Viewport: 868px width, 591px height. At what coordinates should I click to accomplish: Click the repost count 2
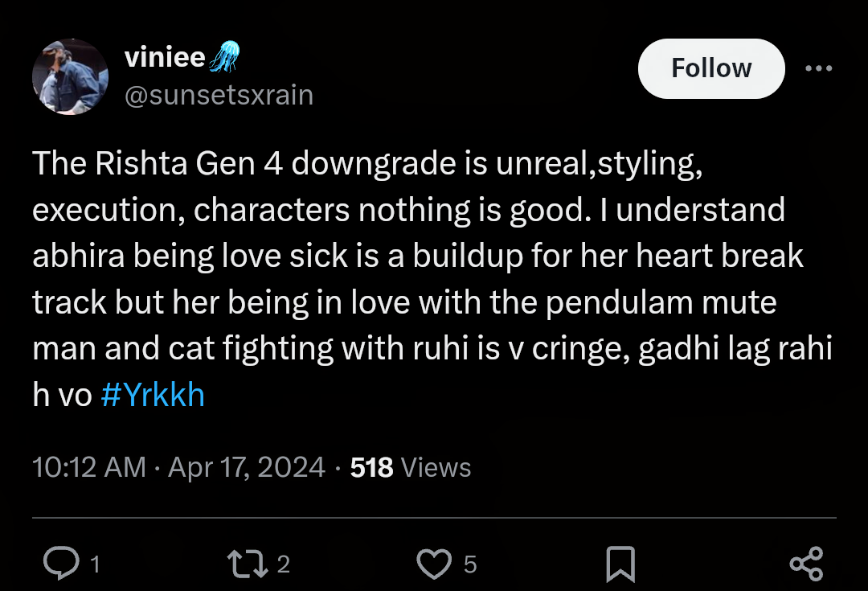[284, 564]
